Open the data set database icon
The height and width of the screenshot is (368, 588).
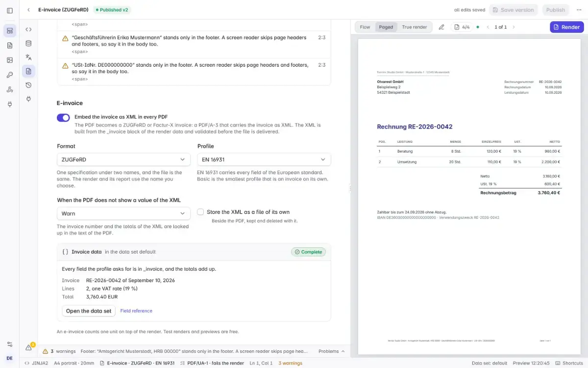tap(28, 44)
